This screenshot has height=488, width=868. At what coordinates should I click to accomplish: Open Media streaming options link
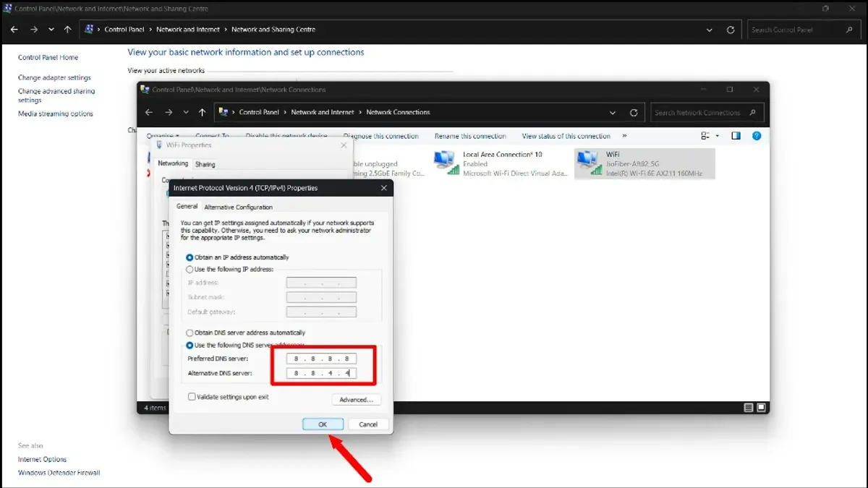coord(56,114)
